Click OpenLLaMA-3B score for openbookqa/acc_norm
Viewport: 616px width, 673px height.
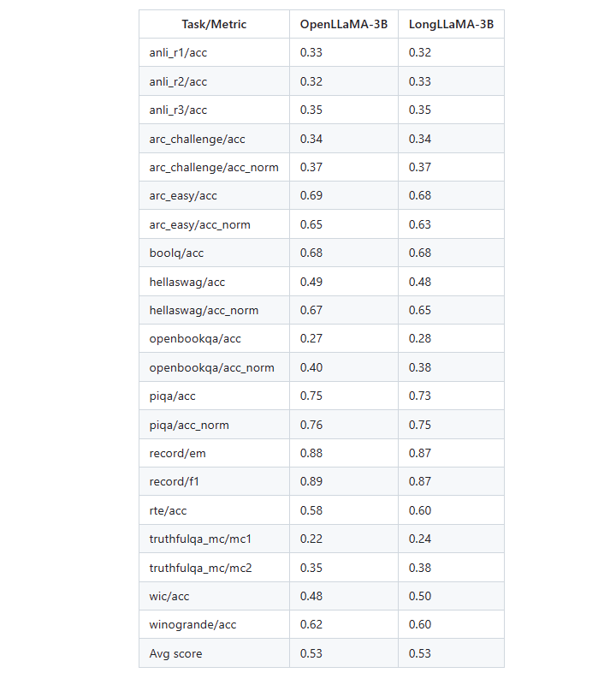[312, 367]
